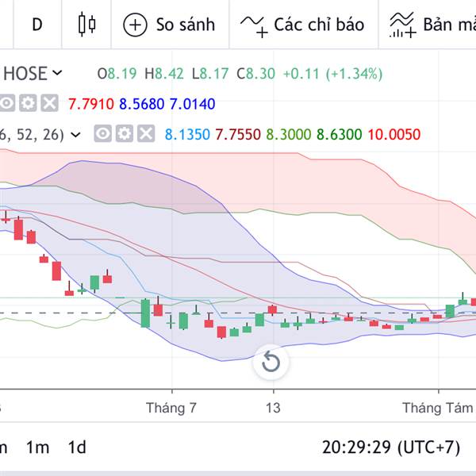Open timezone clock 20:29:29 (UTC+7)
The image size is (476, 476).
pos(391,447)
